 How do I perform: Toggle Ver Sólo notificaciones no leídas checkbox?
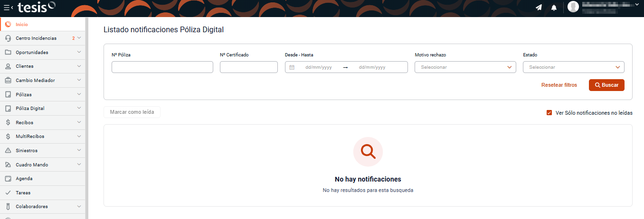click(549, 113)
